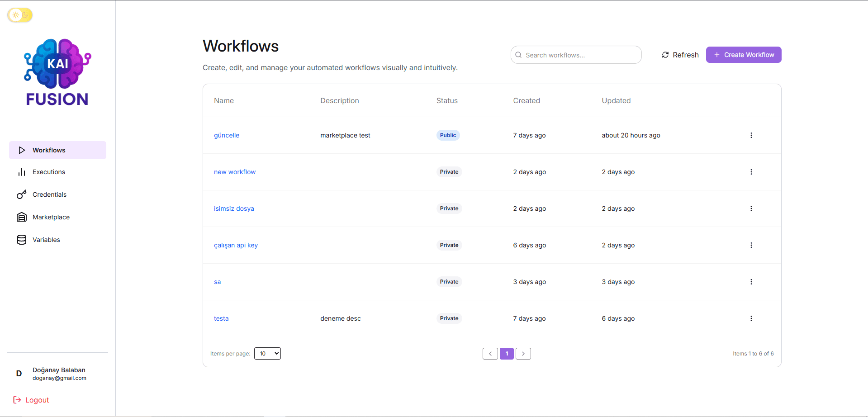Open the actions menu for testa row
The image size is (868, 417).
coord(751,318)
